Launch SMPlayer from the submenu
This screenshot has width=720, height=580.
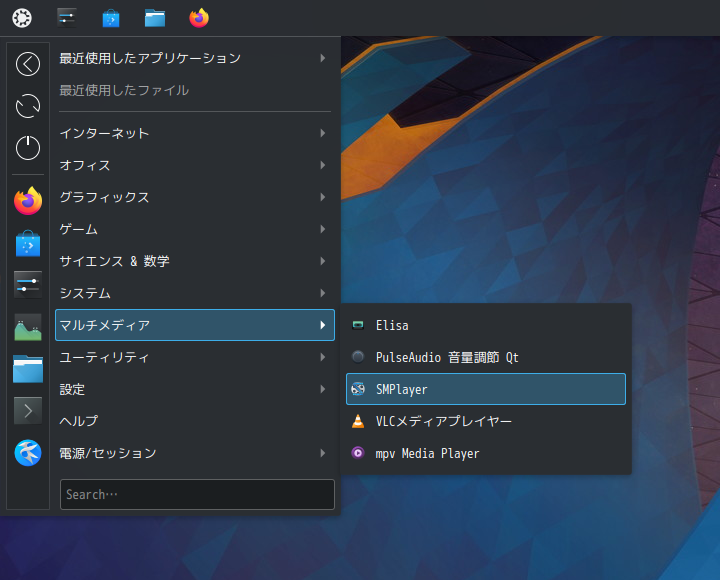pyautogui.click(x=486, y=389)
